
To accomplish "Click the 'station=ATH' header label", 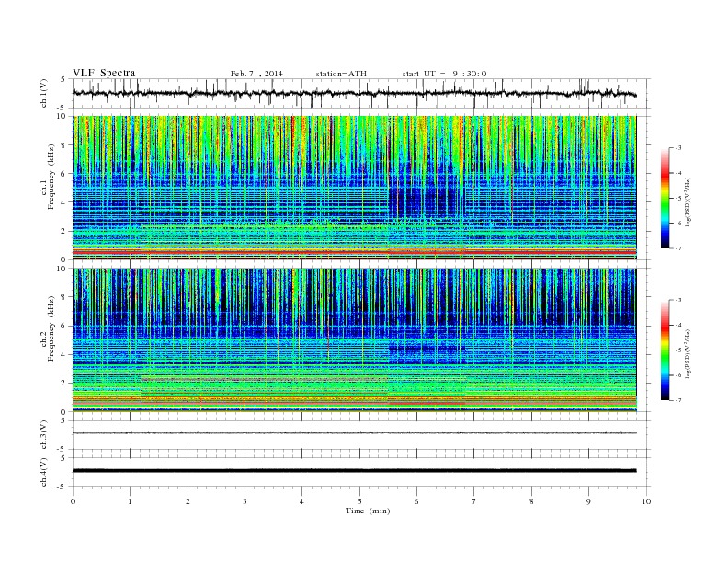I will [341, 74].
